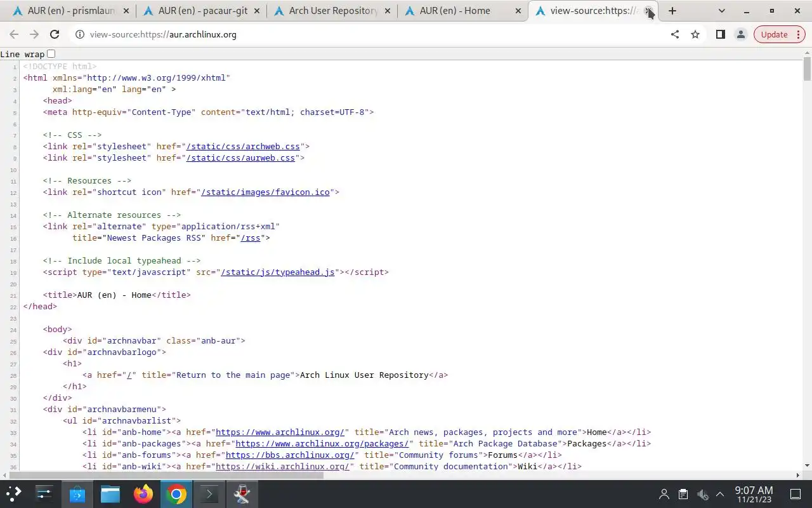Click the browser Back arrow

(14, 34)
